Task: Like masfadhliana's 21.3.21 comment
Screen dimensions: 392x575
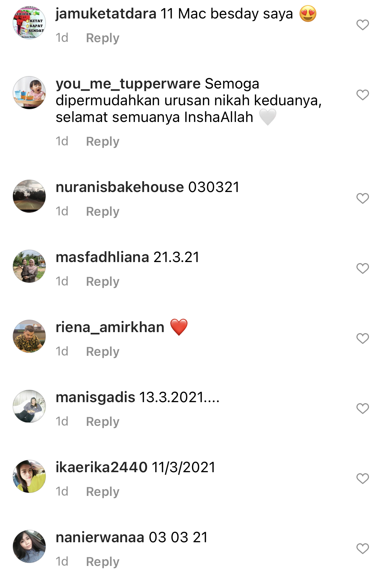Action: (362, 268)
